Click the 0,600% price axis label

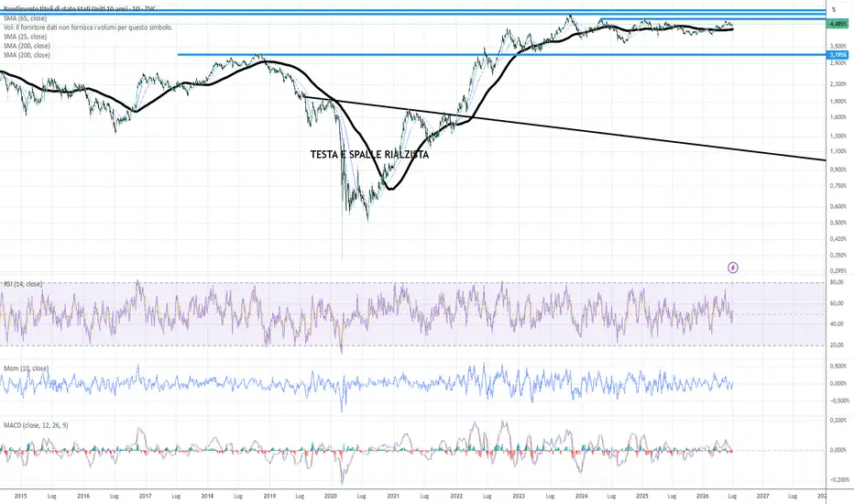pos(838,206)
